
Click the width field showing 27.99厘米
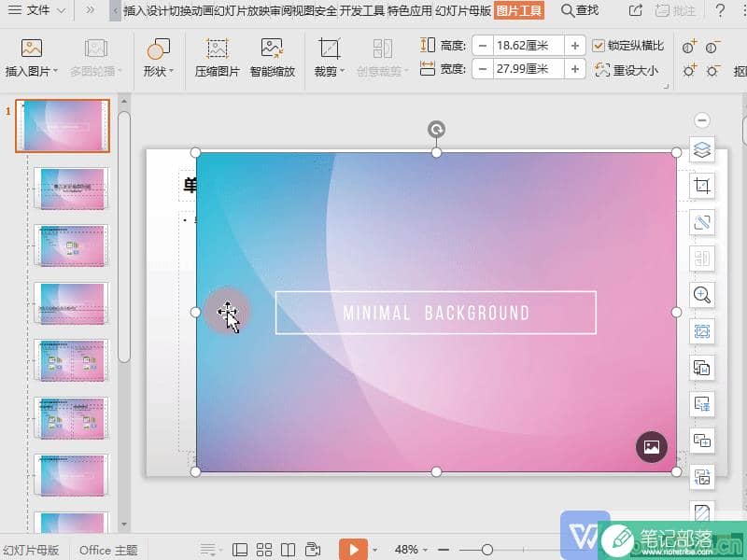[x=529, y=69]
